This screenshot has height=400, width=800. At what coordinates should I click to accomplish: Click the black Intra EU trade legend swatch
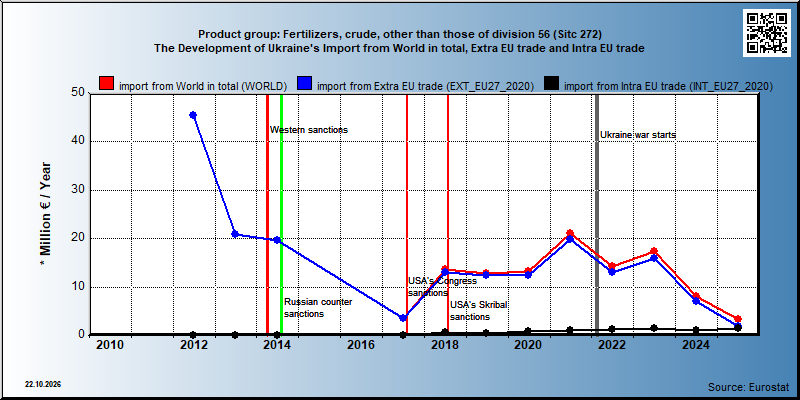click(551, 84)
